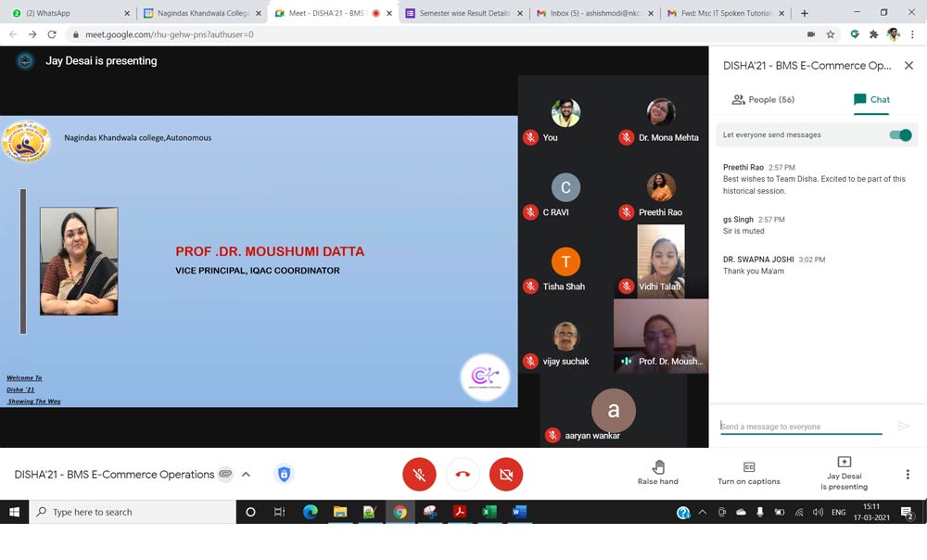Screen dimensions: 927x560
Task: Open Chrome three-dot menu
Action: point(913,34)
